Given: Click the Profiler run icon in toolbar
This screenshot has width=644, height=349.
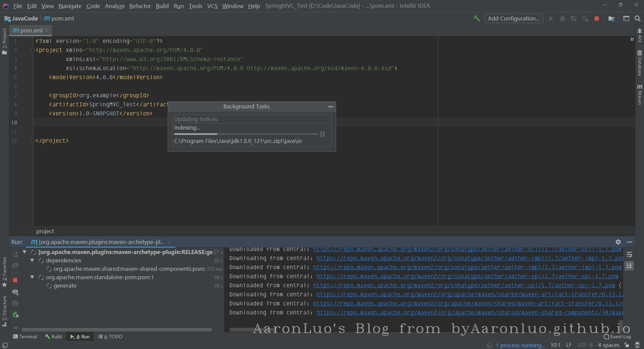Looking at the screenshot, I should (585, 18).
